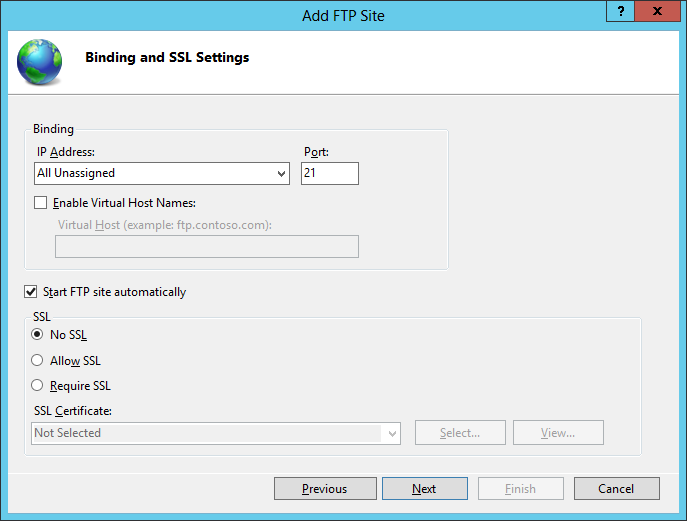Click the Binding and SSL Settings heading
The height and width of the screenshot is (521, 687).
coord(167,58)
